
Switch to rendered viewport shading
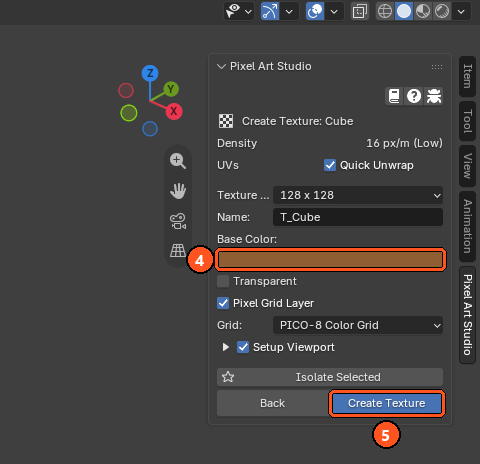click(x=442, y=11)
